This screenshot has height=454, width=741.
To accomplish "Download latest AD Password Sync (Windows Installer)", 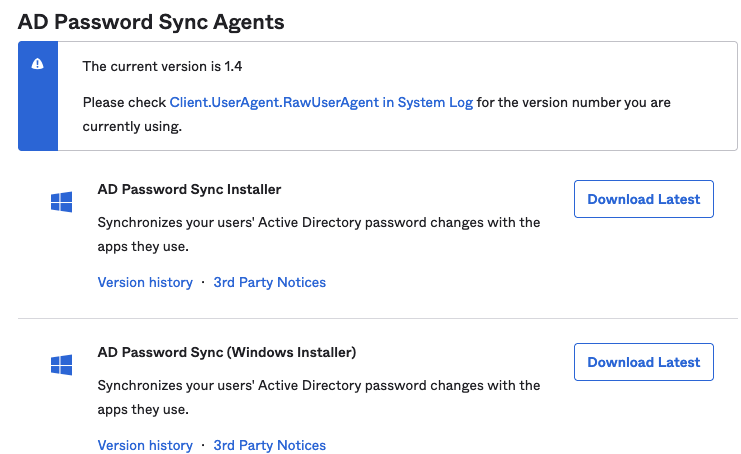I will [x=643, y=362].
